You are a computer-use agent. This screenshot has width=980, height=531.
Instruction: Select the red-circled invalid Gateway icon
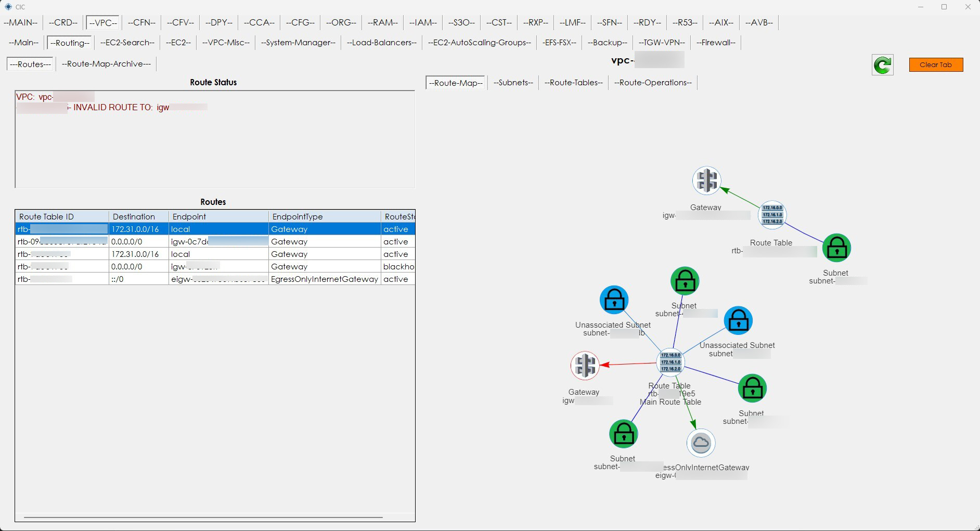point(585,366)
